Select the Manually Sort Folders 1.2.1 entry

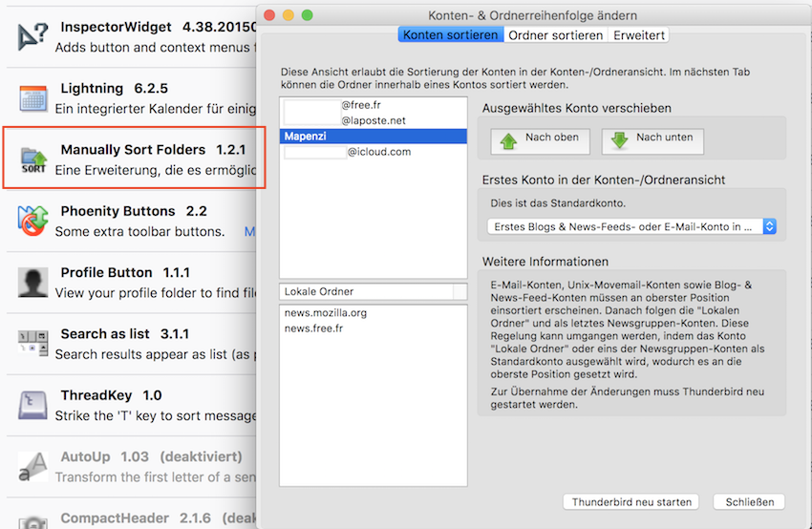coord(132,159)
